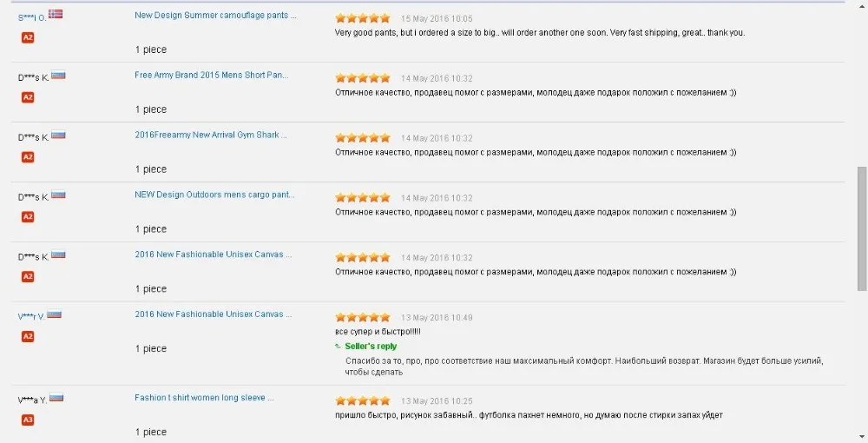The image size is (868, 443).
Task: Click reviewer name S***i O.
Action: pos(31,17)
